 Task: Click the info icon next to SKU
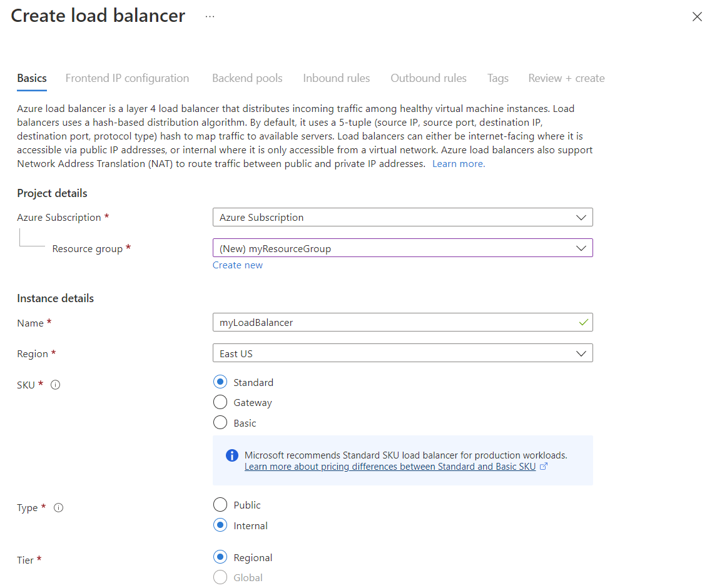(55, 385)
